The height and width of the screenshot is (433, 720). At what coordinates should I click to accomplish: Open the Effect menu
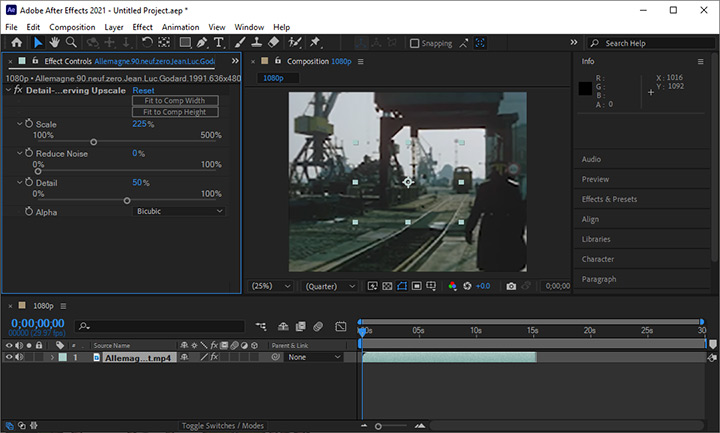coord(142,27)
